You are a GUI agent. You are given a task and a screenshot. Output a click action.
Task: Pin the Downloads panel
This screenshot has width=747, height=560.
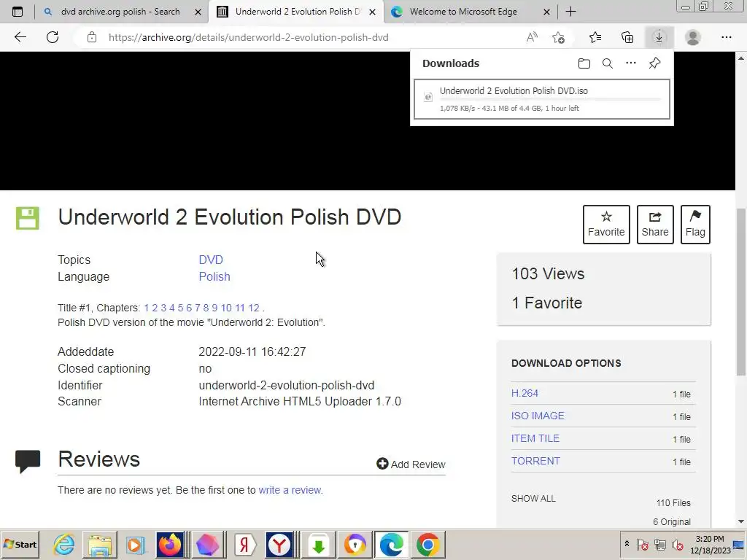point(654,63)
